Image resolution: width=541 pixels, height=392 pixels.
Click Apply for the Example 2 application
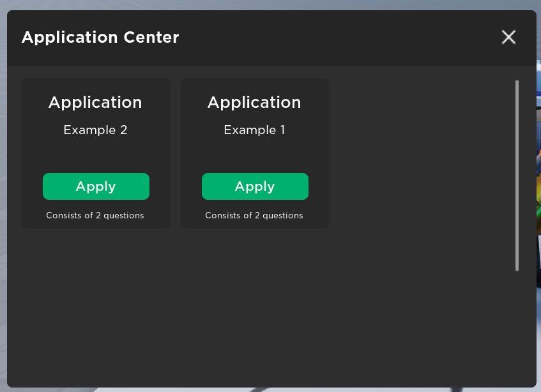pyautogui.click(x=96, y=186)
